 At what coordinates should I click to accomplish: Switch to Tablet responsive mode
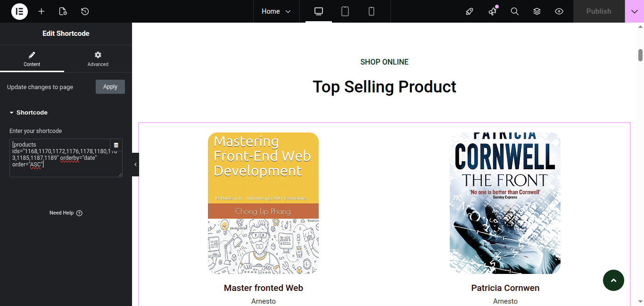[345, 11]
